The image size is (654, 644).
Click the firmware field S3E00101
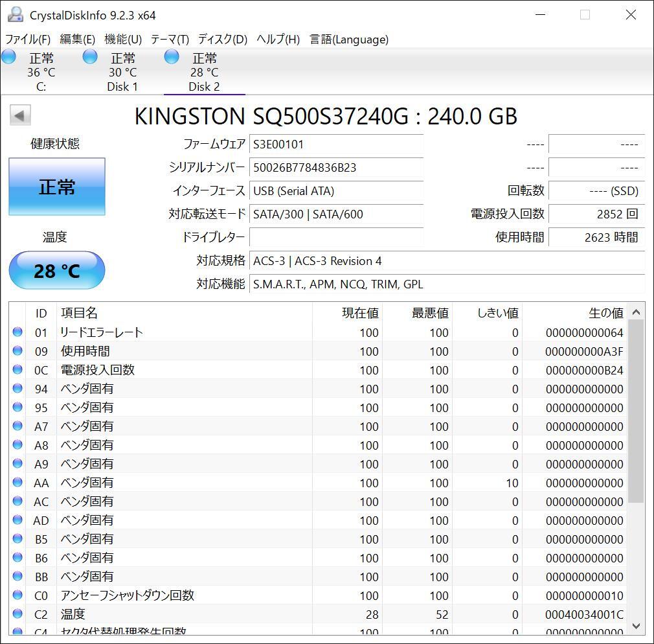[x=336, y=144]
